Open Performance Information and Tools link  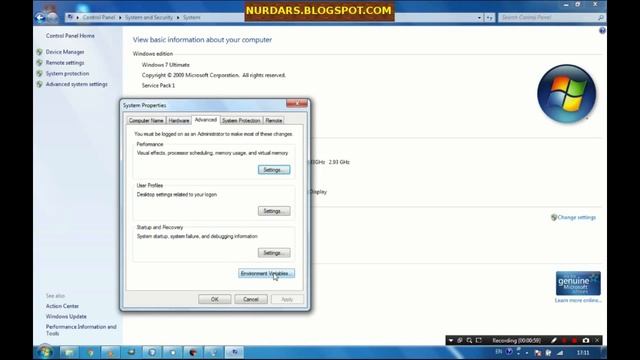[81, 330]
